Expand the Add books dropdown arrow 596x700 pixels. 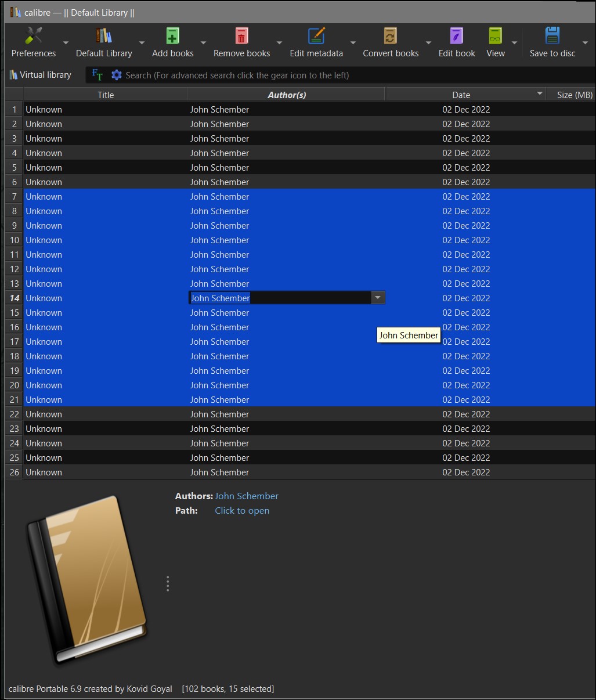click(203, 42)
